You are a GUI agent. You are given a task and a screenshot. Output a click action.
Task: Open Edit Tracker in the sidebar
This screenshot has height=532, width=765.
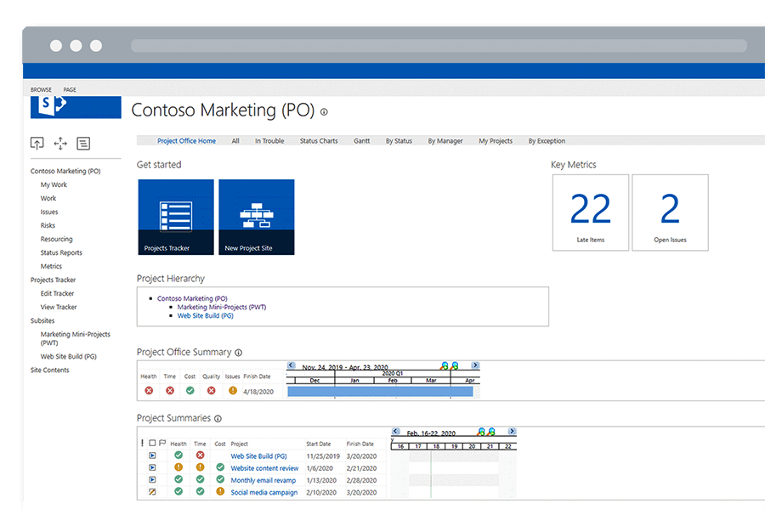click(x=57, y=293)
